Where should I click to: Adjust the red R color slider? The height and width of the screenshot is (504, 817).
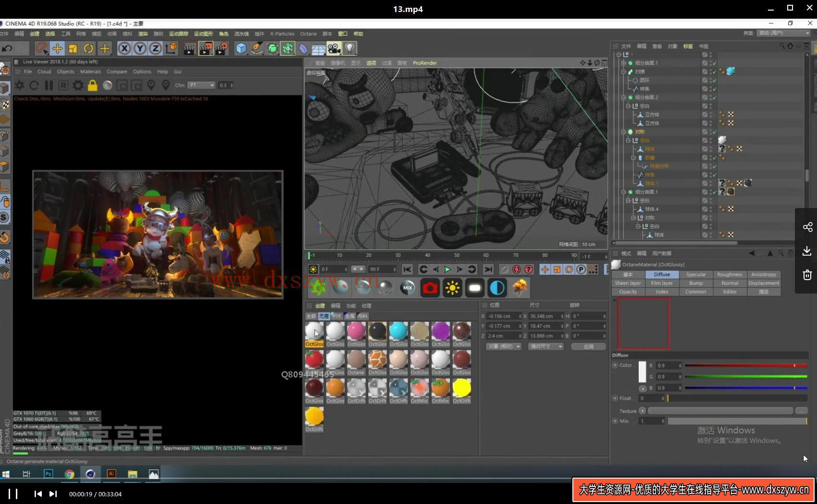(x=746, y=366)
